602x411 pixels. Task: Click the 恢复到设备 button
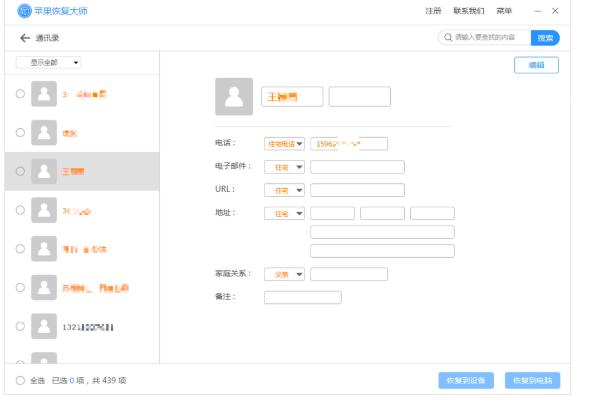point(466,380)
